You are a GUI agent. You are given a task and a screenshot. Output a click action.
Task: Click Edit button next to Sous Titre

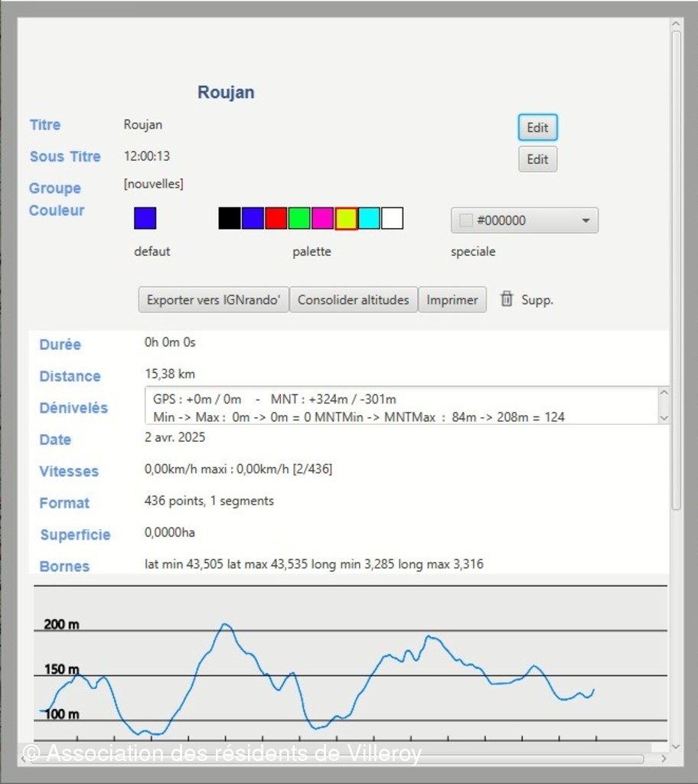coord(537,159)
